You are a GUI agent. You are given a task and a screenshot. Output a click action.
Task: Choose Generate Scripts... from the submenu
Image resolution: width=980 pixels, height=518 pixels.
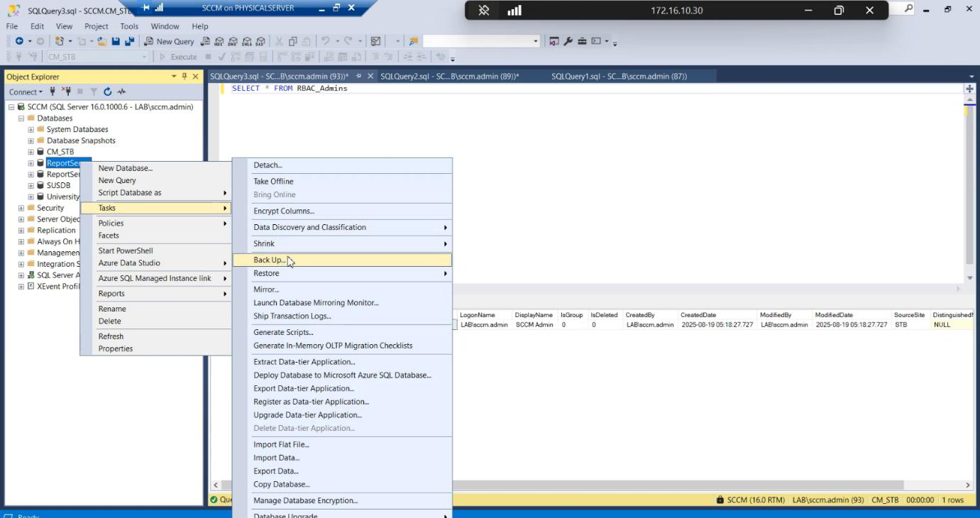342,332
